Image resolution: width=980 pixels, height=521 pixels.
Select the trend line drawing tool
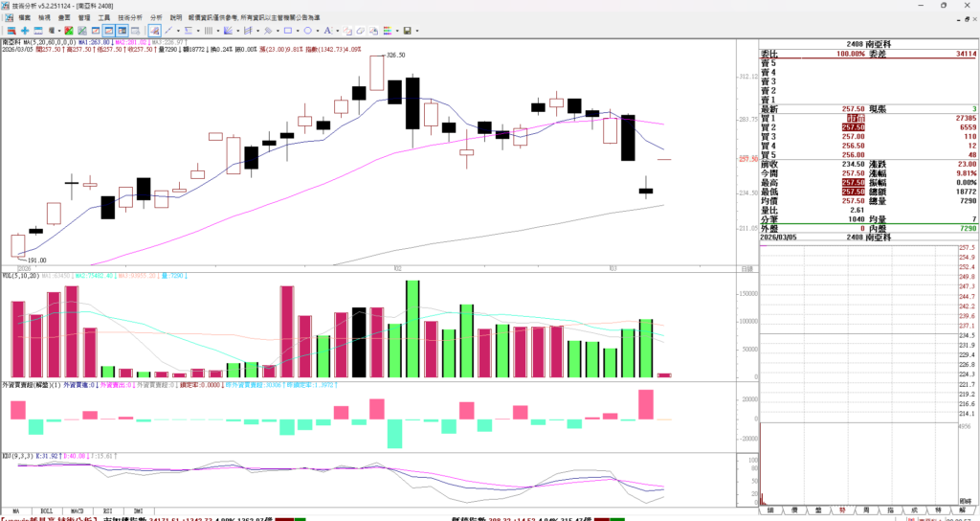(167, 31)
